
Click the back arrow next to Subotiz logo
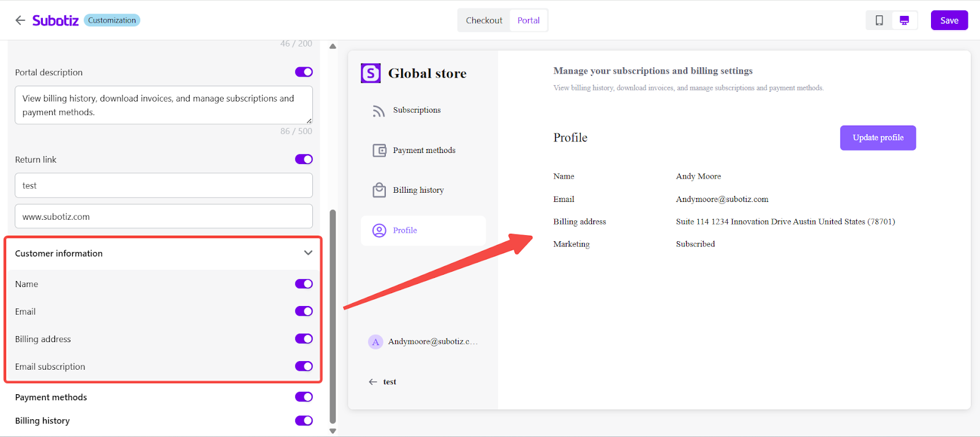point(20,20)
